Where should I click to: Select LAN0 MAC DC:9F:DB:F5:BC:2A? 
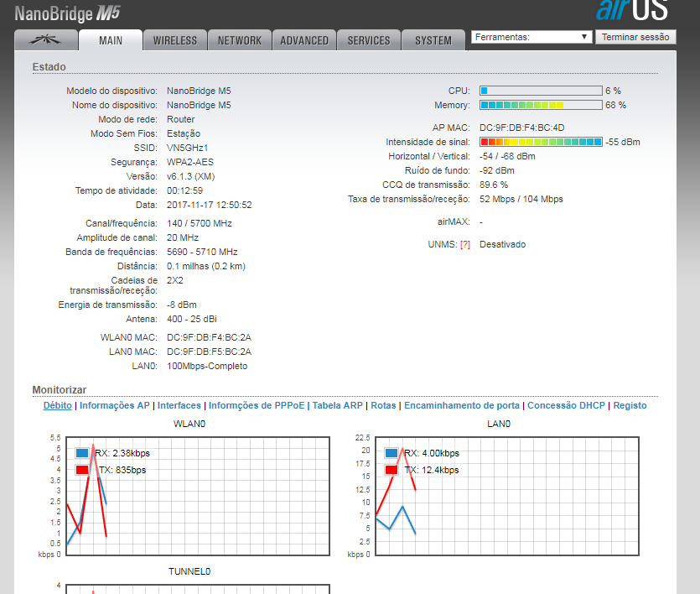click(x=209, y=352)
